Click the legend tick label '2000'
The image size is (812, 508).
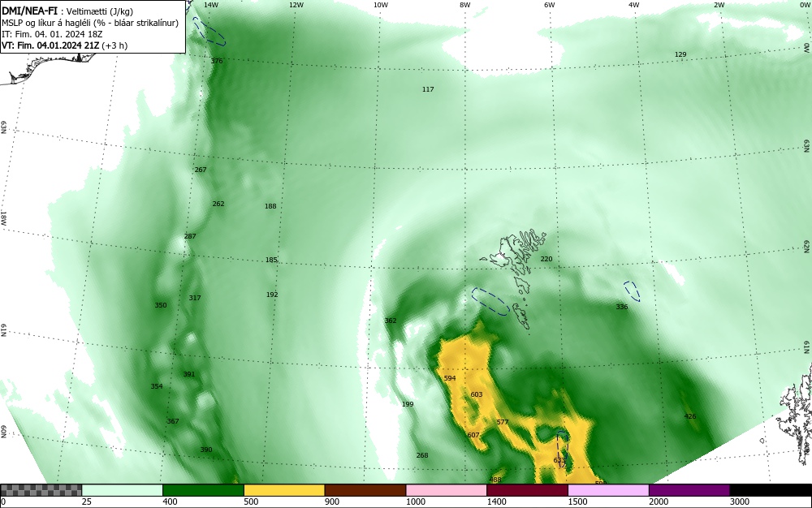pyautogui.click(x=659, y=502)
